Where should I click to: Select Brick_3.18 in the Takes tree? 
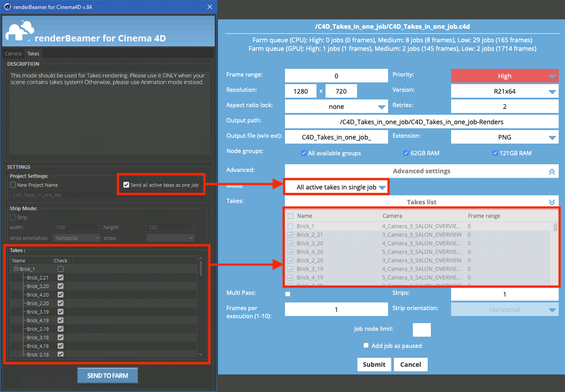pos(38,338)
